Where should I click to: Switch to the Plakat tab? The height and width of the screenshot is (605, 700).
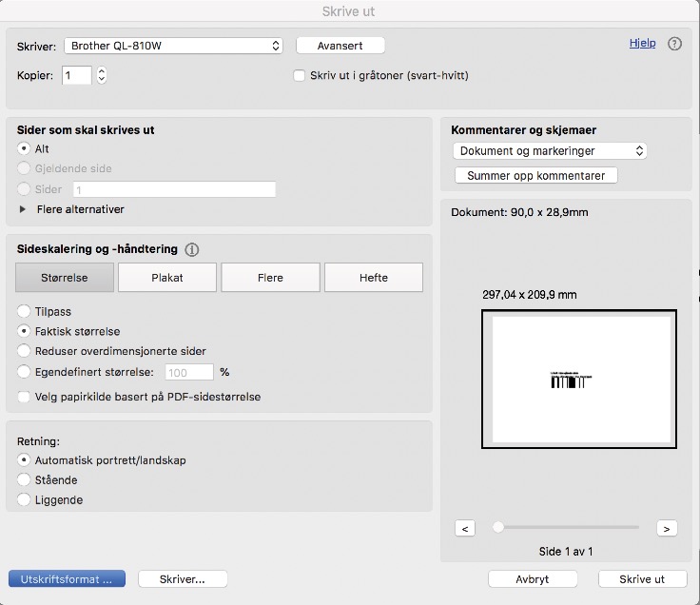167,278
